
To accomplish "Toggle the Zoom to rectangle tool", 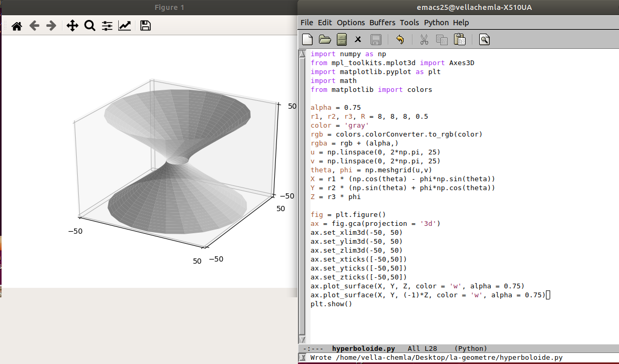I will click(x=89, y=26).
